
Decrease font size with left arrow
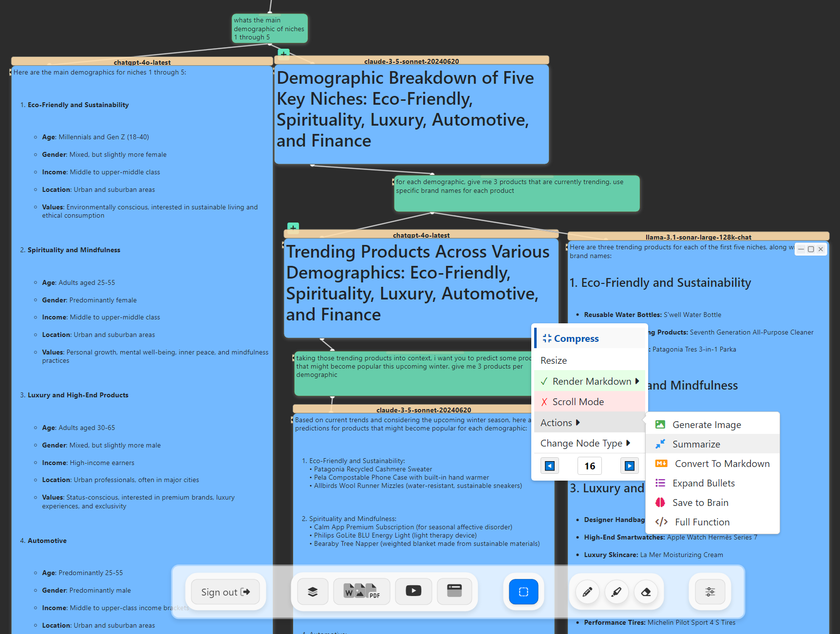[550, 466]
